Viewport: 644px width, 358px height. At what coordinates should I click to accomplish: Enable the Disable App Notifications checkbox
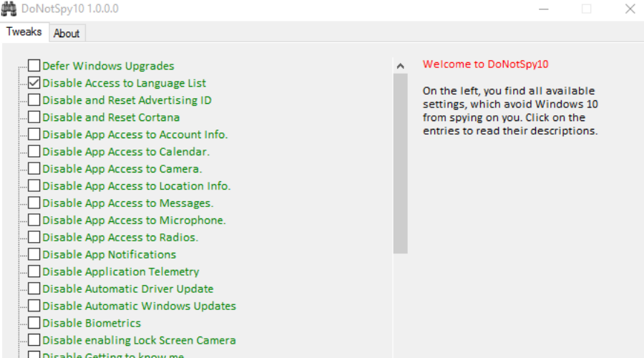tap(34, 254)
